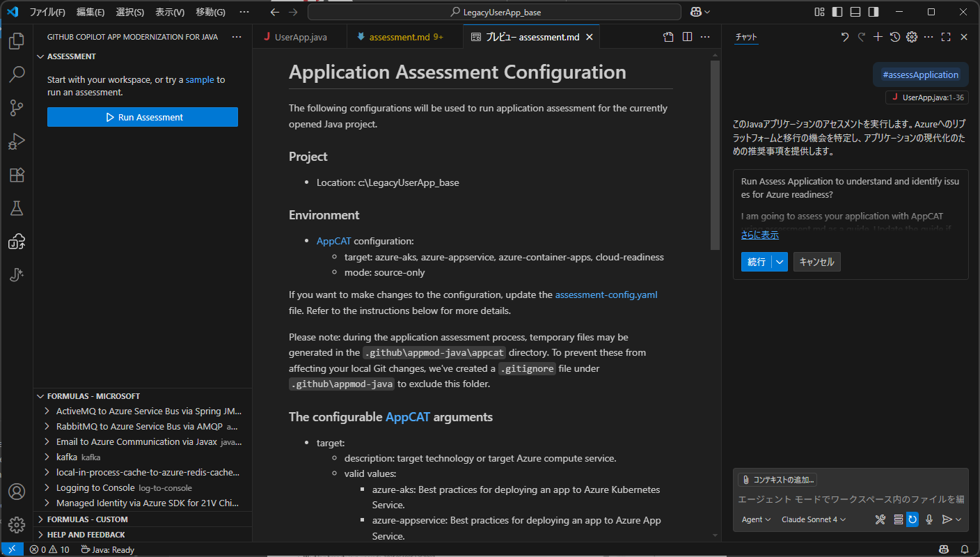
Task: Toggle the highlighted refresh button in the chat input
Action: 912,519
